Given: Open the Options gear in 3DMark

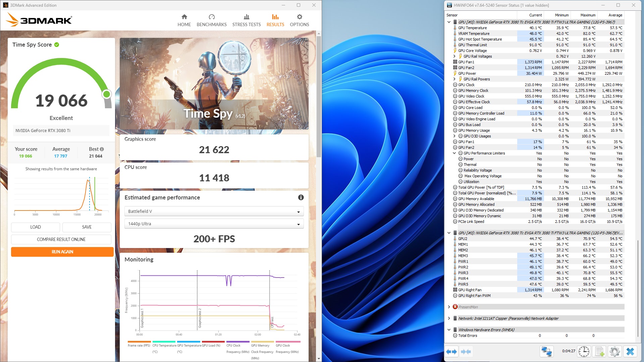Looking at the screenshot, I should (x=299, y=20).
